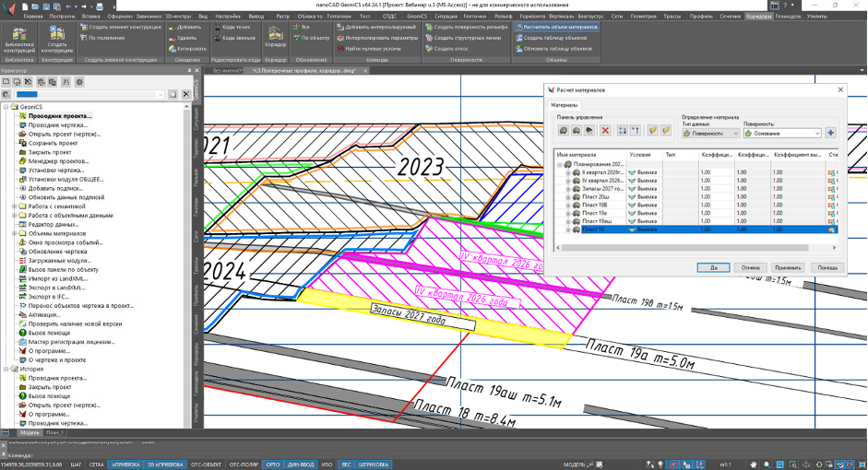This screenshot has width=868, height=470.
Task: Open the Тип данных dropdown
Action: [710, 133]
